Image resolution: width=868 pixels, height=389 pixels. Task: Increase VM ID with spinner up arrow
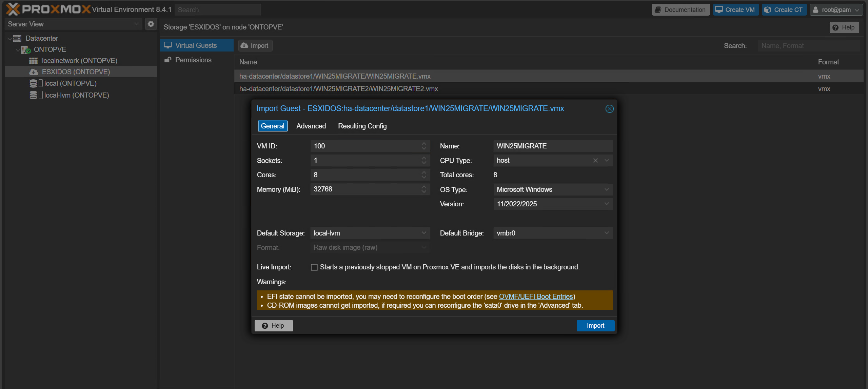point(424,143)
